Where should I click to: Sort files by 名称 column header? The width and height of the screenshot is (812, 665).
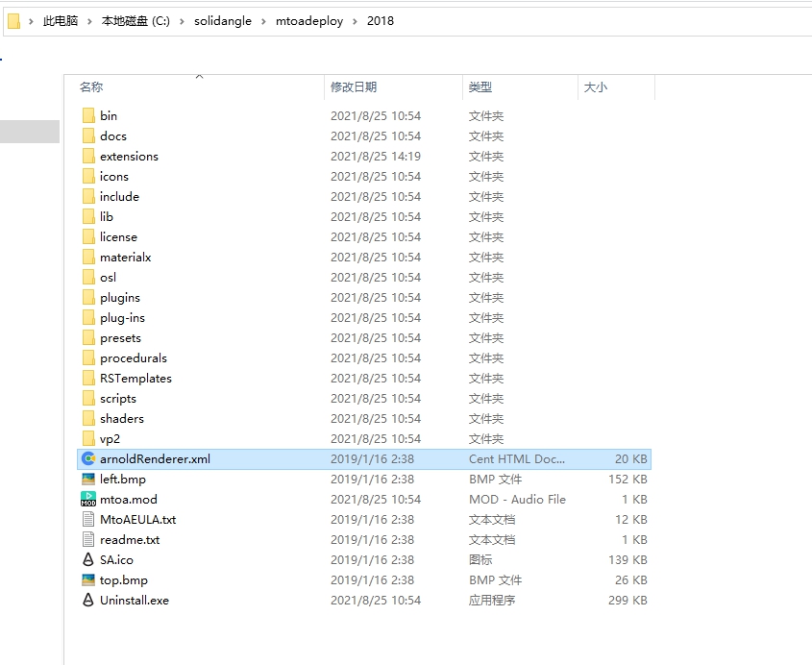click(x=91, y=87)
